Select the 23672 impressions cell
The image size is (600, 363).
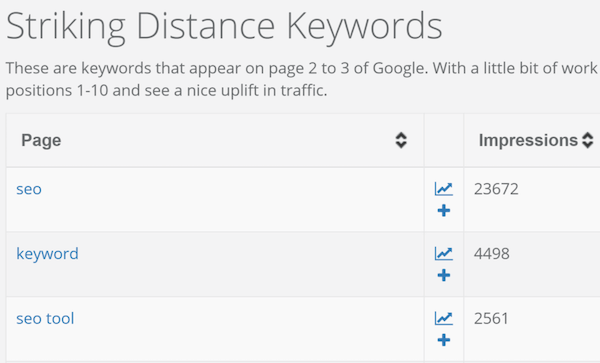point(496,189)
